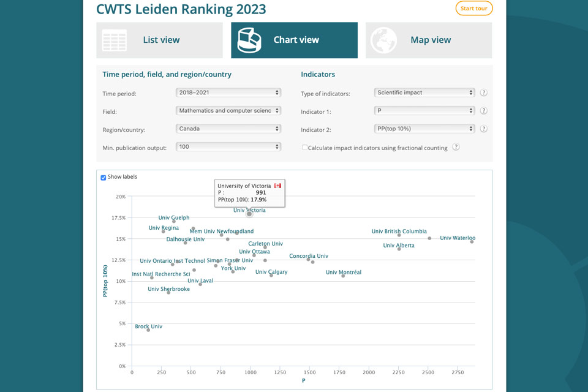
Task: Click the Univ Waterloo data point
Action: (472, 242)
